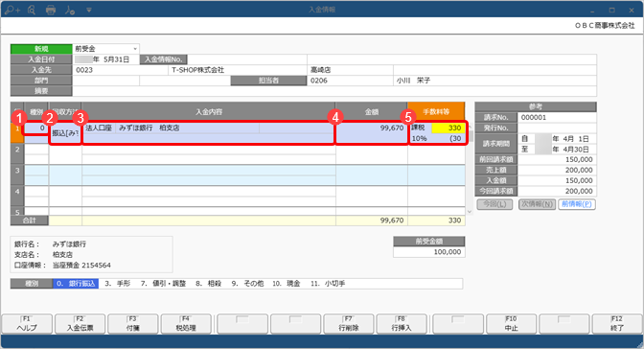Select row header 2 in the table

pyautogui.click(x=17, y=154)
